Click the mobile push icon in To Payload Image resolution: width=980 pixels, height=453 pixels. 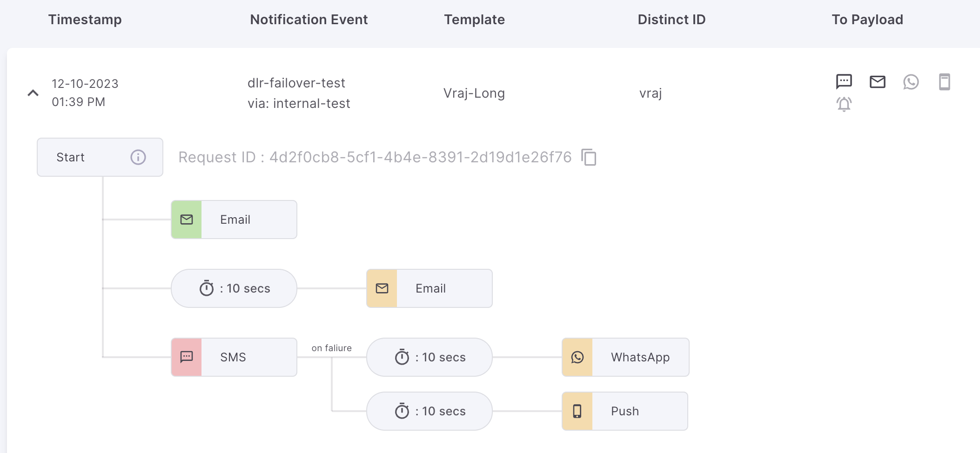tap(944, 82)
